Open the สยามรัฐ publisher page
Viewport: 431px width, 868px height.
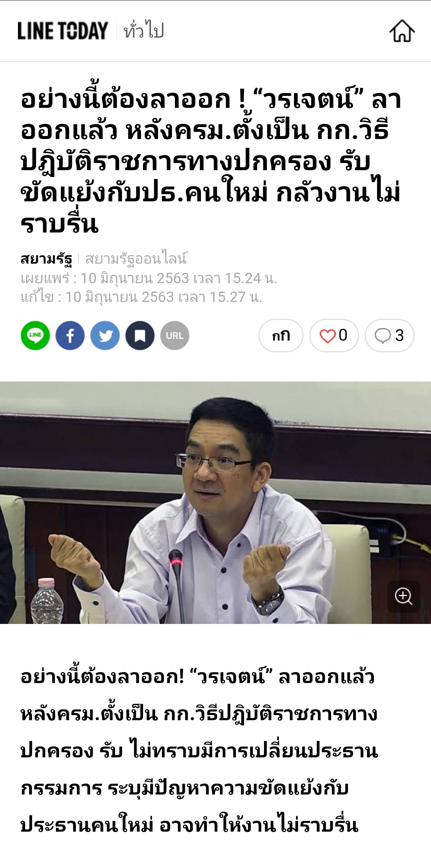46,259
